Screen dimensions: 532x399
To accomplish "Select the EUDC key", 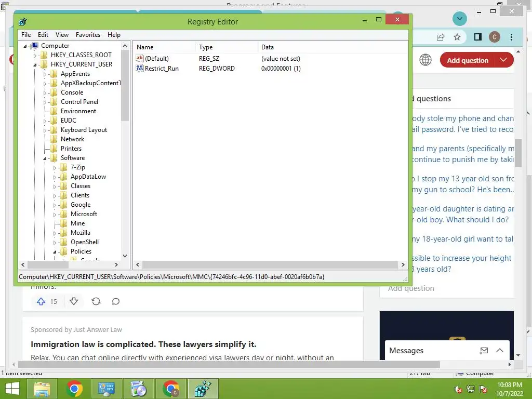I will [x=69, y=121].
